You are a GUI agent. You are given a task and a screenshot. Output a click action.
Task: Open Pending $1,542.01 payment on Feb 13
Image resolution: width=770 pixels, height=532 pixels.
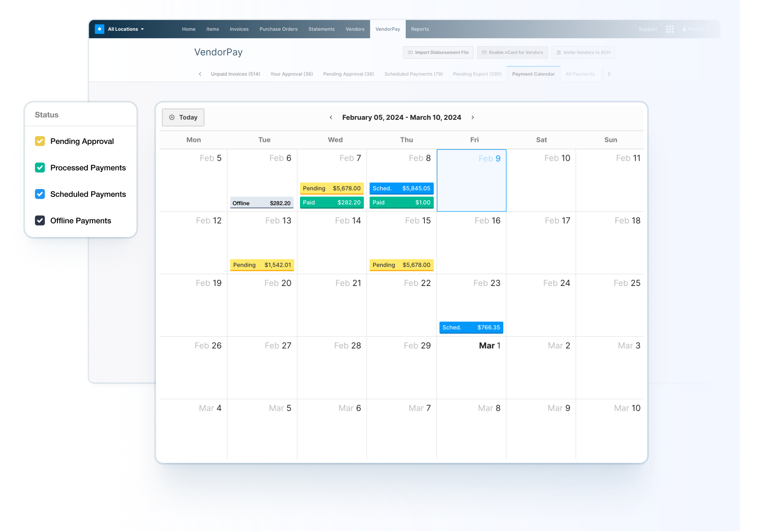pyautogui.click(x=262, y=265)
